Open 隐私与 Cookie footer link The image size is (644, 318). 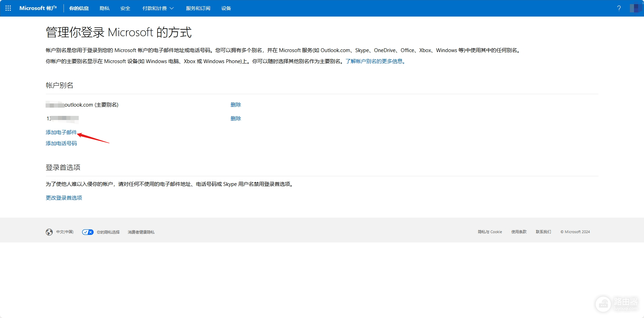tap(490, 232)
